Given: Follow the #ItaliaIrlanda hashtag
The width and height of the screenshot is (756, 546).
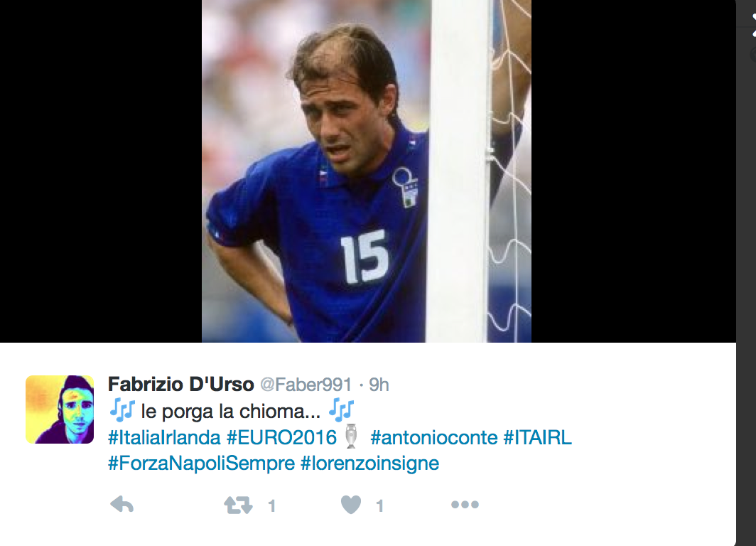Looking at the screenshot, I should (x=164, y=437).
